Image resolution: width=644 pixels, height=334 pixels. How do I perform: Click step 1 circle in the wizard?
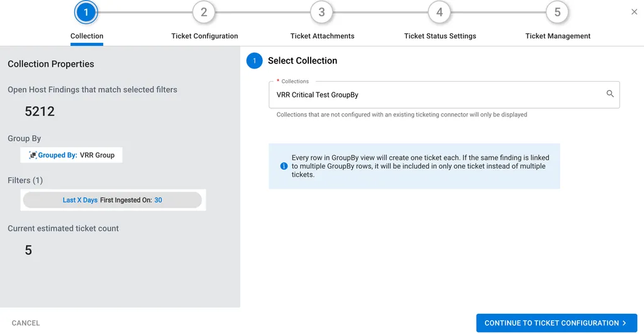tap(86, 13)
